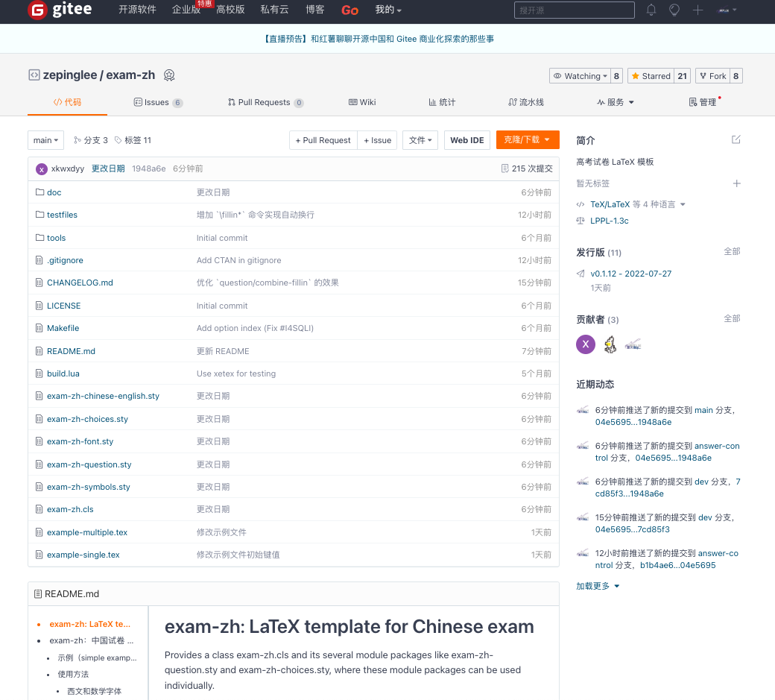The height and width of the screenshot is (700, 775).
Task: Open the Watching dropdown
Action: point(580,76)
